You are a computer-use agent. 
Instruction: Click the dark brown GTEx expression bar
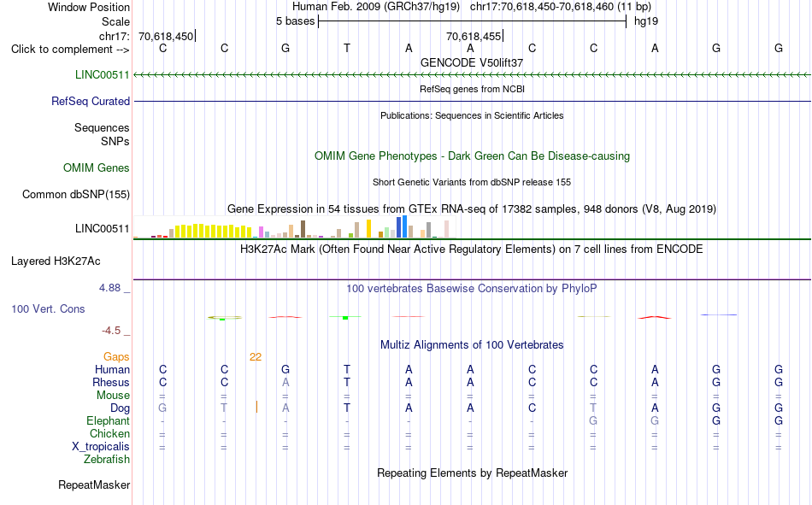click(x=303, y=229)
